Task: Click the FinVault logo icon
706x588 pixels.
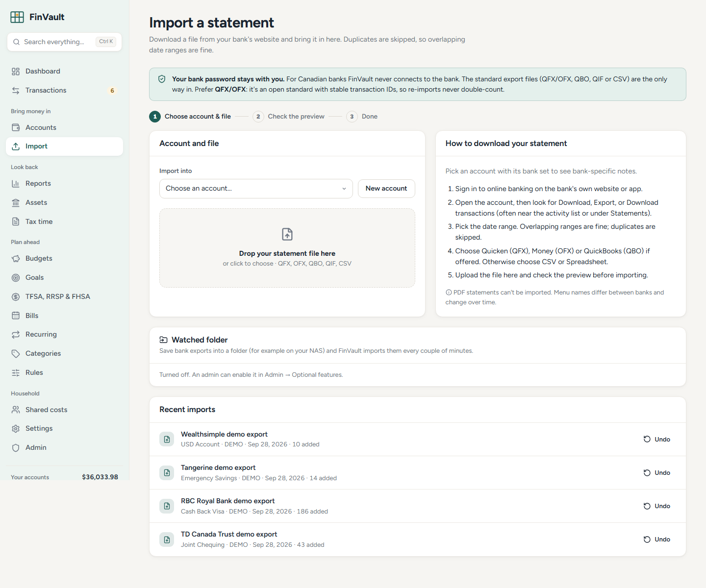Action: (x=17, y=17)
